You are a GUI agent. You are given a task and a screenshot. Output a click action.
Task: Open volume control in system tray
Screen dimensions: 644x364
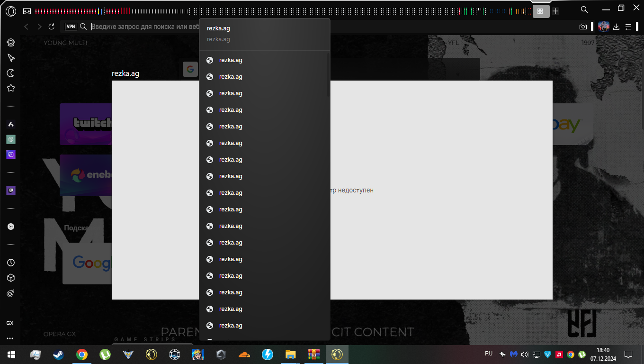click(525, 354)
